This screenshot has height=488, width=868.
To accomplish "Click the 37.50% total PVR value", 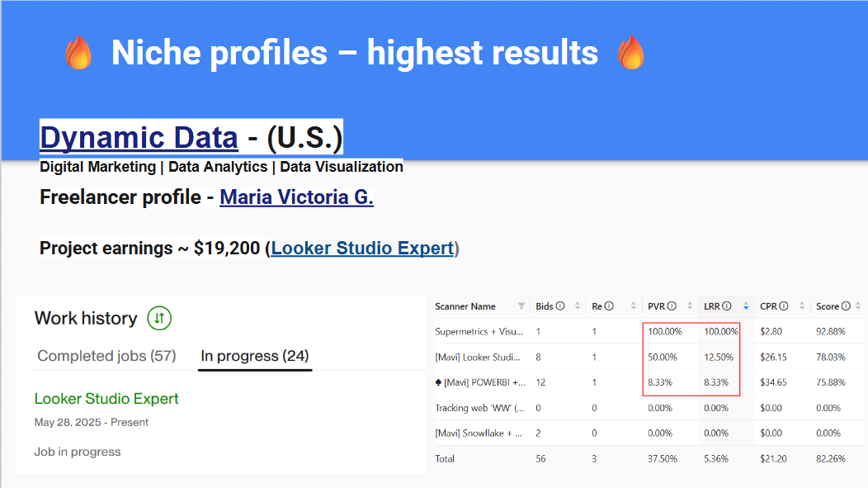I will (x=663, y=458).
